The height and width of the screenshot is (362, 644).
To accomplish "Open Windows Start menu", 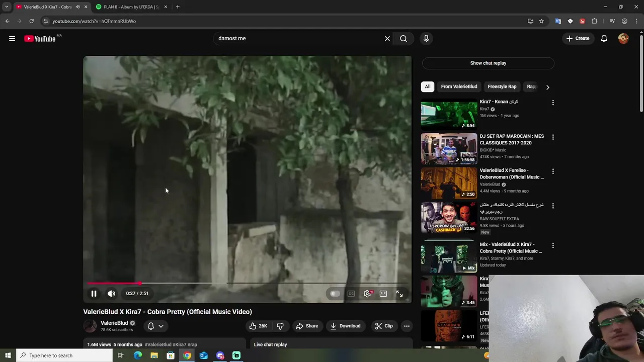I will tap(8, 355).
